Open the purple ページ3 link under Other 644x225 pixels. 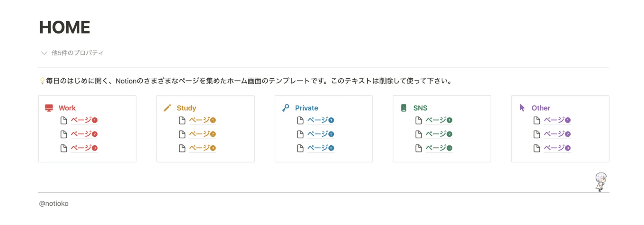pos(557,148)
